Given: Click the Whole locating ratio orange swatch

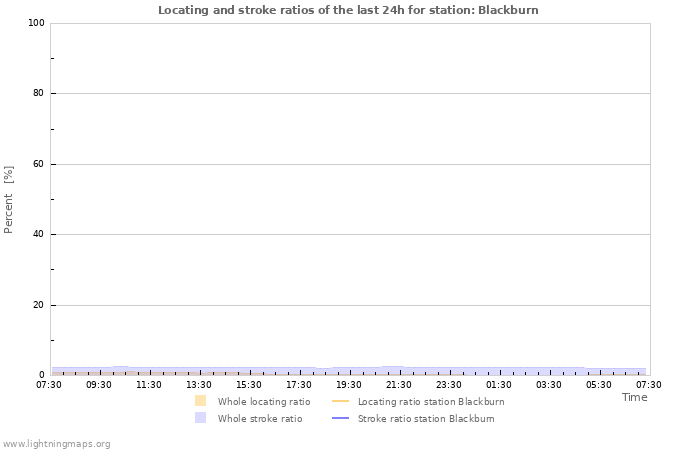Looking at the screenshot, I should pos(201,401).
